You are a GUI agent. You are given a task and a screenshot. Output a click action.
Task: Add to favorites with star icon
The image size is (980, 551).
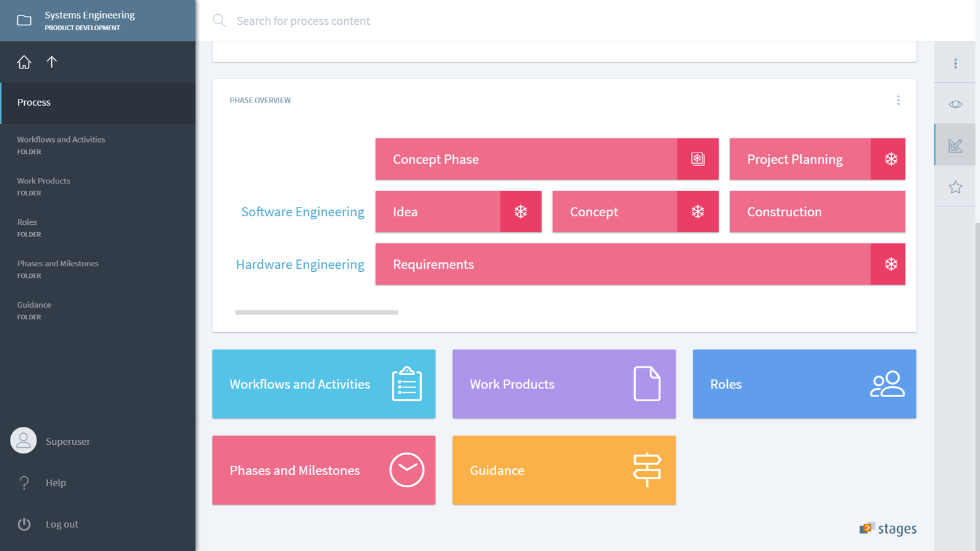tap(955, 187)
